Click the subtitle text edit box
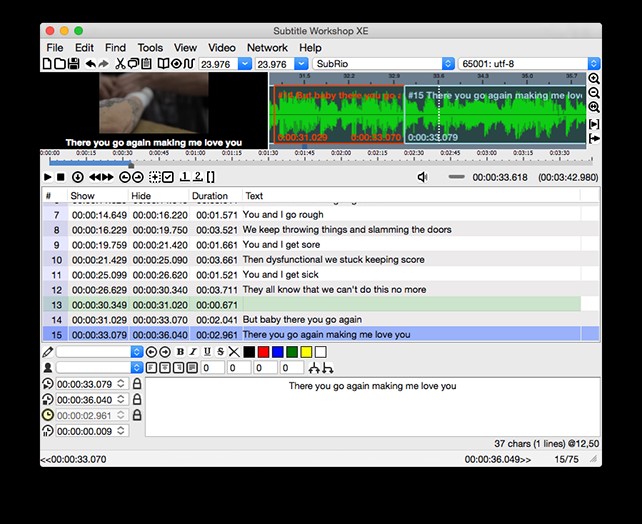 [x=373, y=407]
